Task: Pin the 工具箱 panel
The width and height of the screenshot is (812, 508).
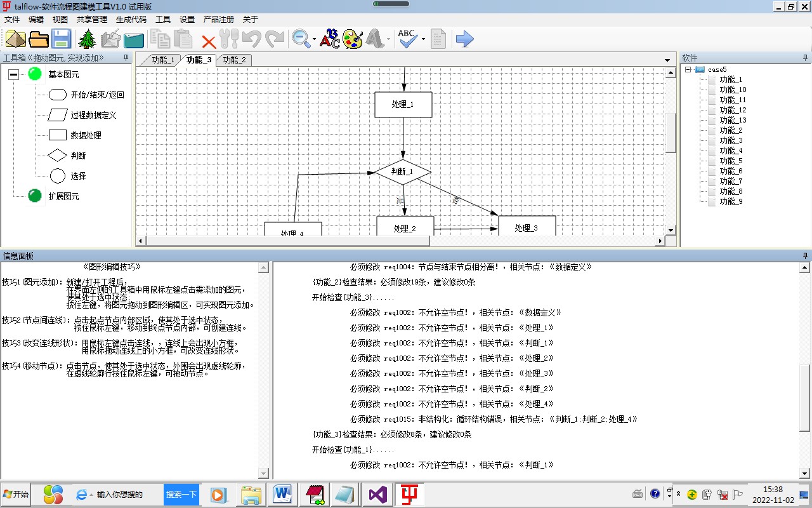Action: pyautogui.click(x=126, y=57)
